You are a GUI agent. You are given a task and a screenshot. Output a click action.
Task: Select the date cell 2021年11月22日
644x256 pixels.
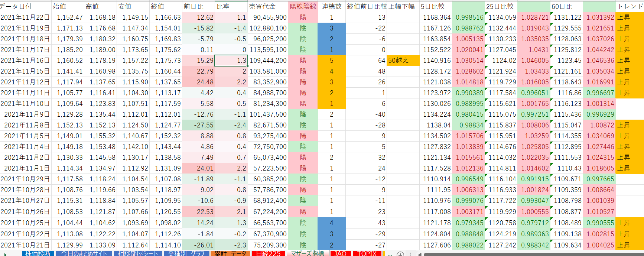(25, 17)
